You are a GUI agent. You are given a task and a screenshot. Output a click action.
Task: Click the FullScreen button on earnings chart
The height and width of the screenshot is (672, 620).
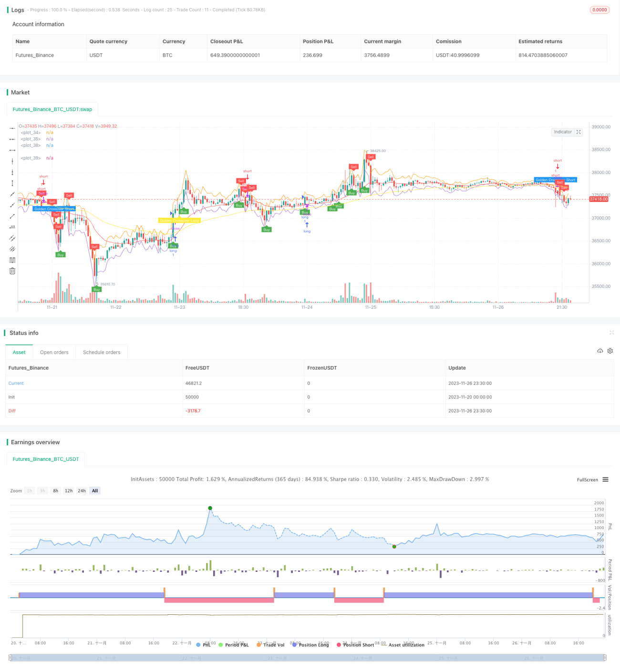(587, 480)
